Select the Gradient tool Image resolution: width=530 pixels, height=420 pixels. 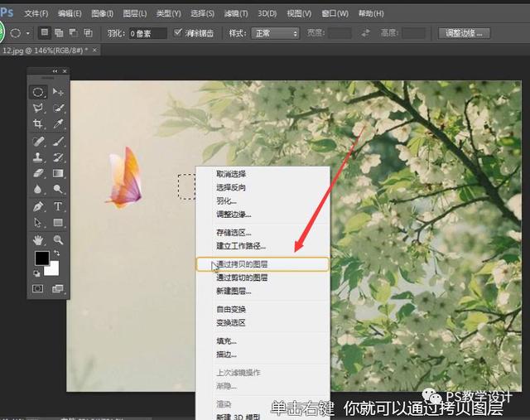[58, 173]
